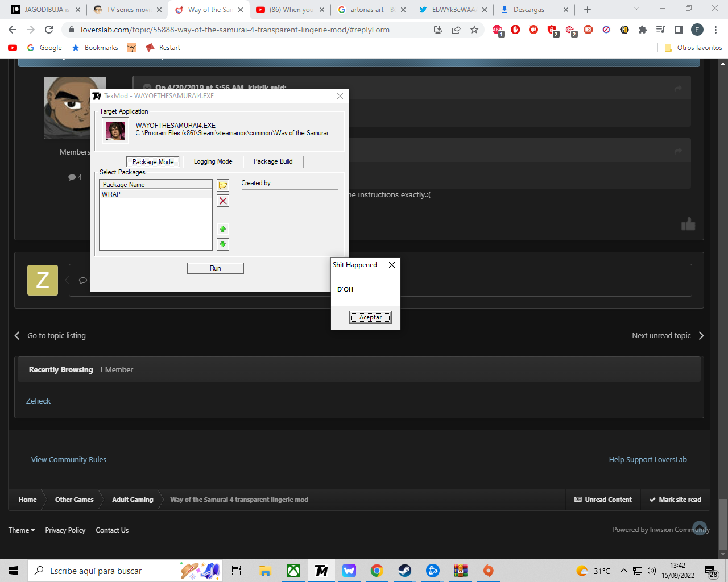Open the Xbox app from the taskbar
This screenshot has height=582, width=728.
tap(293, 571)
